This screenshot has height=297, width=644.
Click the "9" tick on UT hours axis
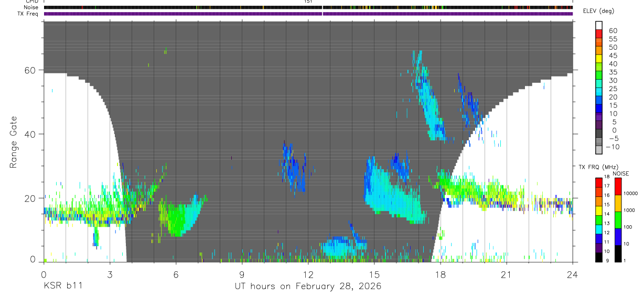pyautogui.click(x=242, y=274)
